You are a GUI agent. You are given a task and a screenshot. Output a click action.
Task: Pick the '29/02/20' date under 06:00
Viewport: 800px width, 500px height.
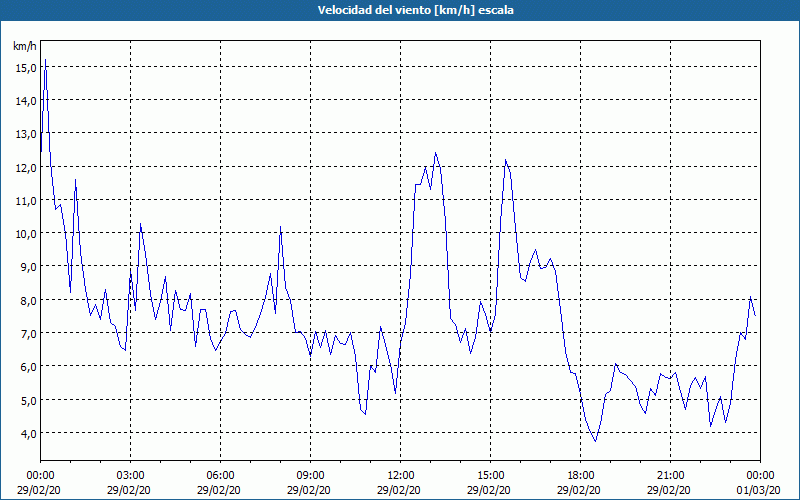pyautogui.click(x=218, y=490)
